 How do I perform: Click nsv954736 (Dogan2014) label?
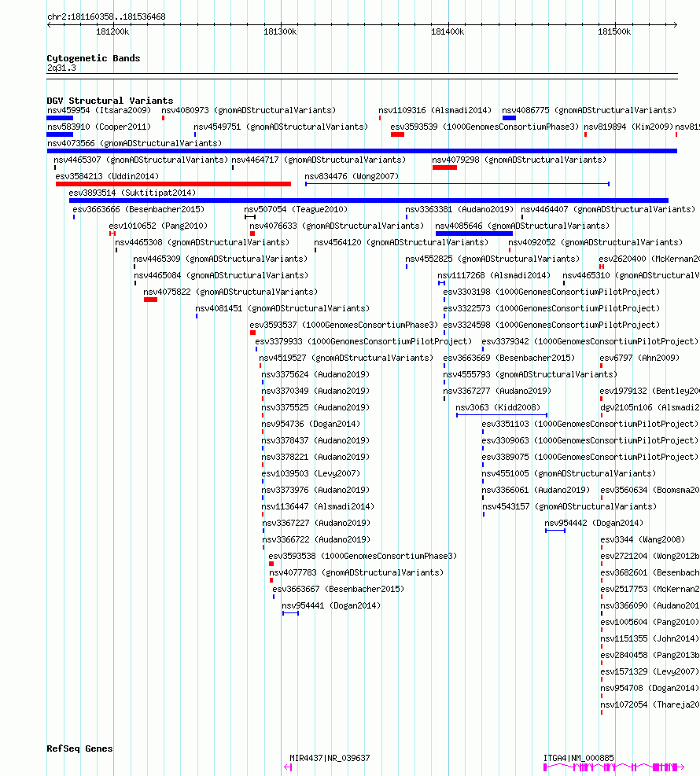311,424
